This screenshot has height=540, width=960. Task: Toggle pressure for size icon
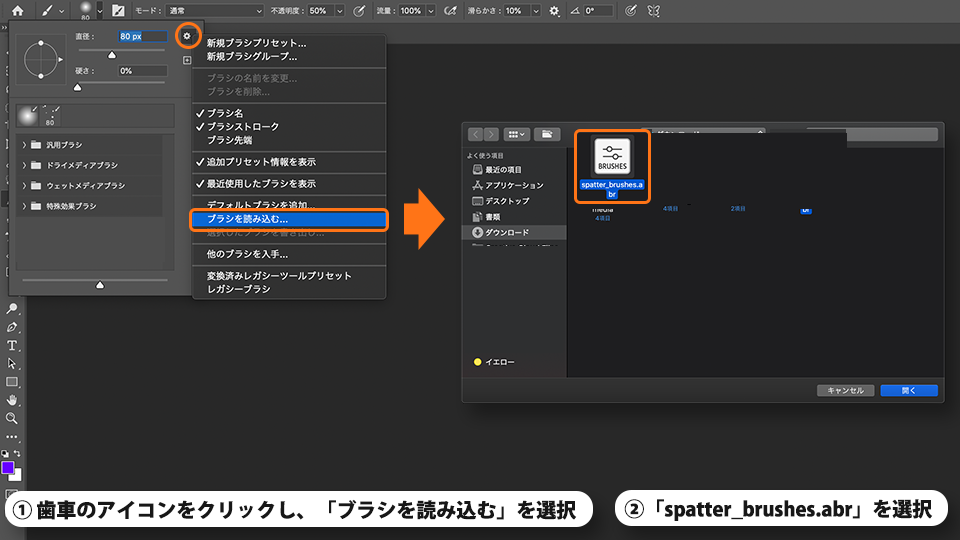click(x=631, y=10)
